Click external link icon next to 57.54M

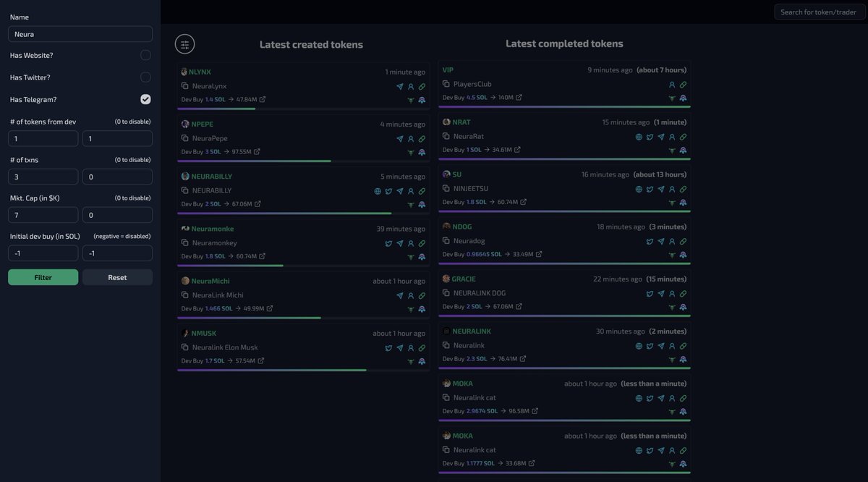(261, 360)
